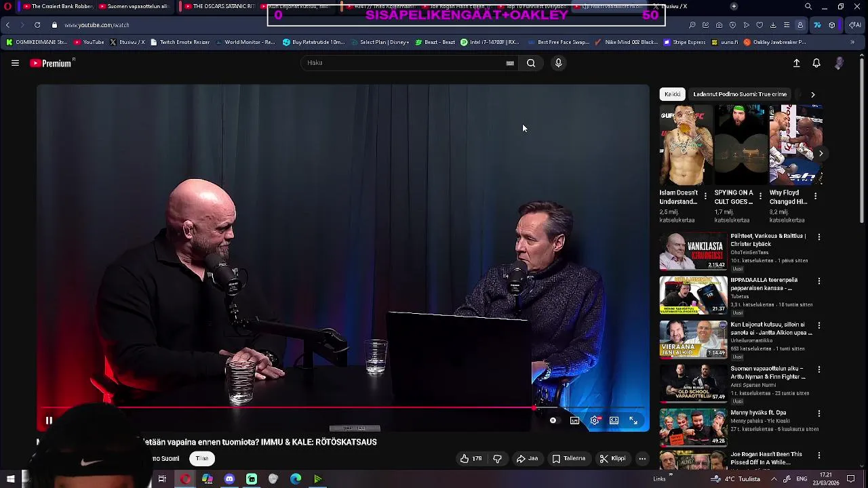This screenshot has height=488, width=868.
Task: Save the video with Tallenna button
Action: (x=568, y=459)
